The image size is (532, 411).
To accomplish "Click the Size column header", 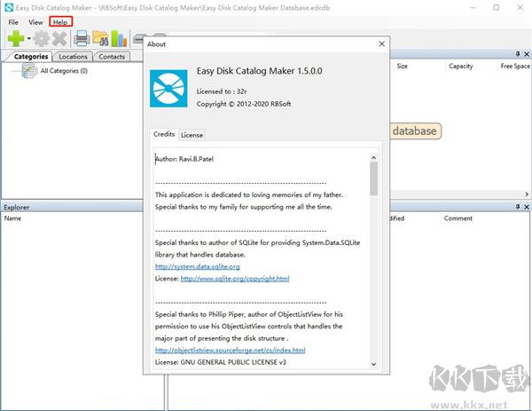I will 402,67.
